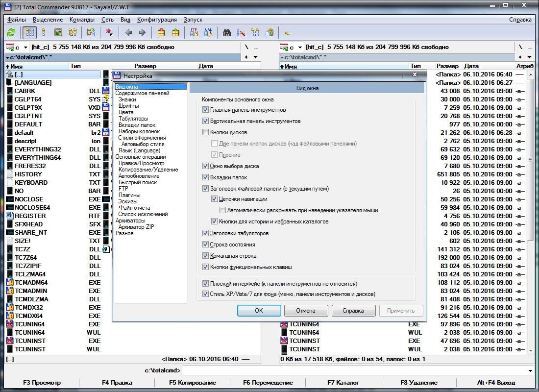539x392 pixels.
Task: Open the 'Выделение' menu
Action: pyautogui.click(x=48, y=20)
